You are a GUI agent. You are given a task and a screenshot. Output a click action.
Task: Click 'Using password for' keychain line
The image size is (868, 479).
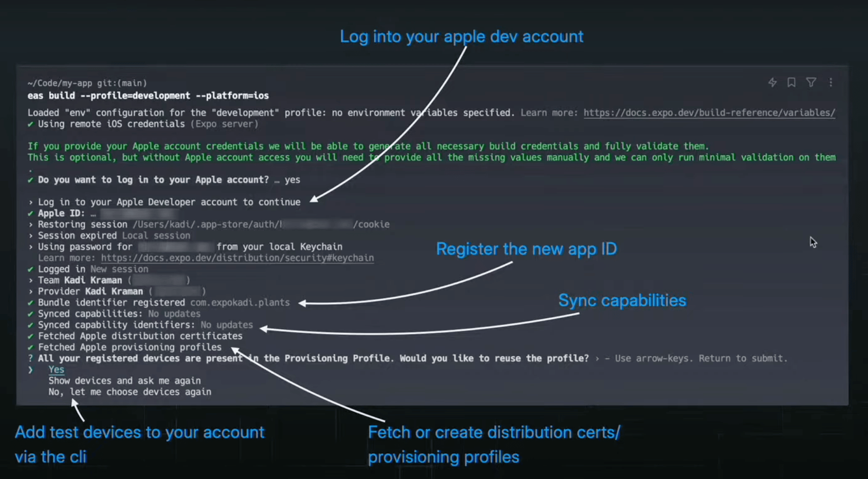(x=185, y=247)
